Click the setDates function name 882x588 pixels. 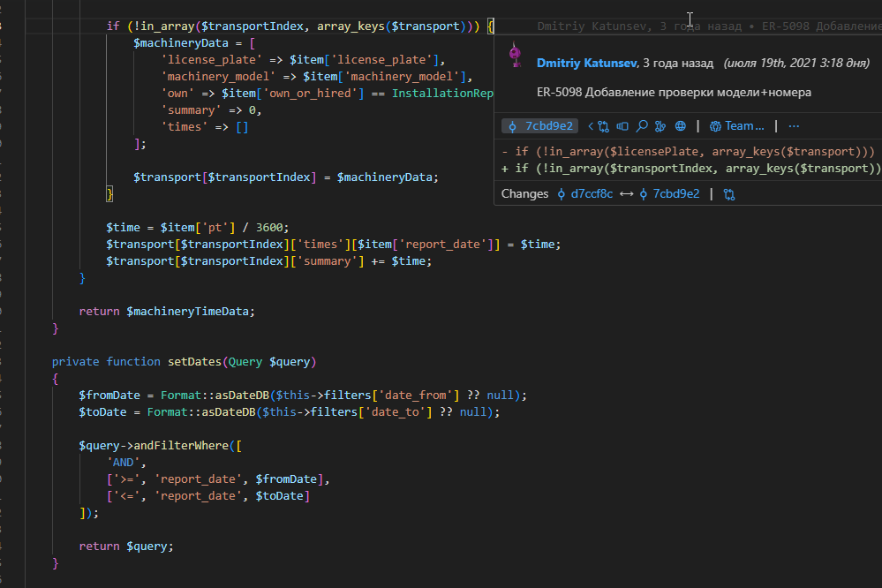click(x=194, y=362)
